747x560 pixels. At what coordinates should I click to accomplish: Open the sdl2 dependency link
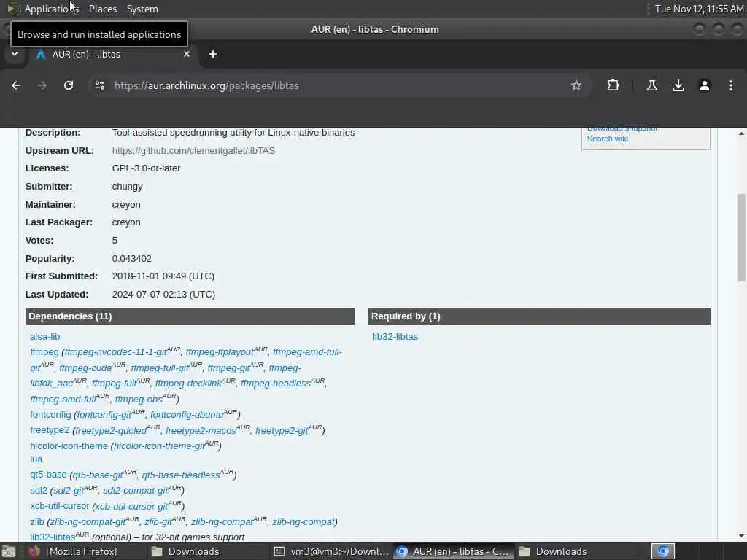click(x=39, y=490)
